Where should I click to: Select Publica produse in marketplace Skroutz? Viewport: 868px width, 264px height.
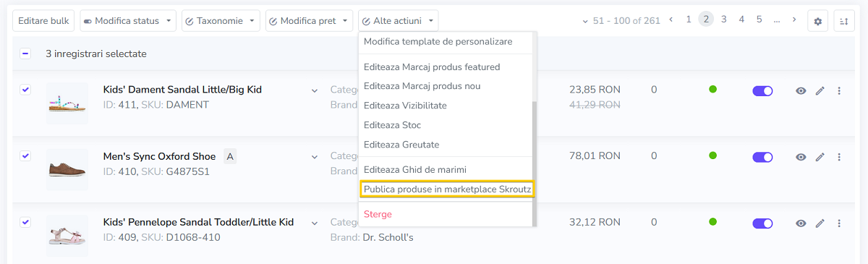point(448,190)
